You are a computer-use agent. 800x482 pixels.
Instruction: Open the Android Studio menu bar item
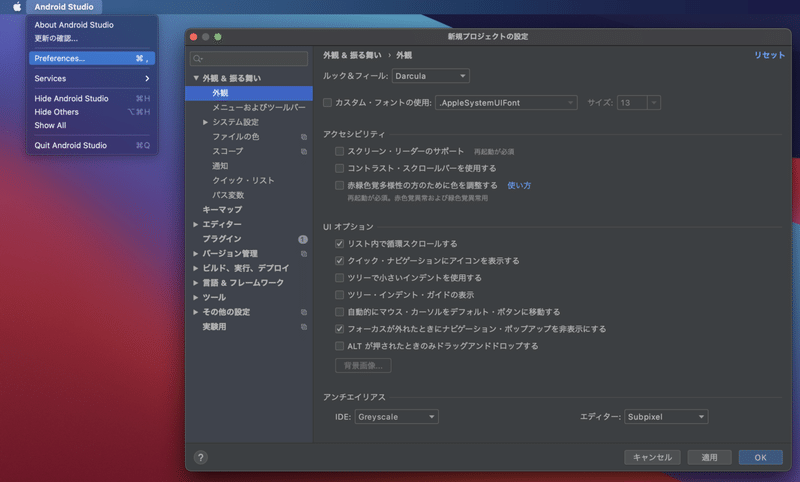click(64, 7)
